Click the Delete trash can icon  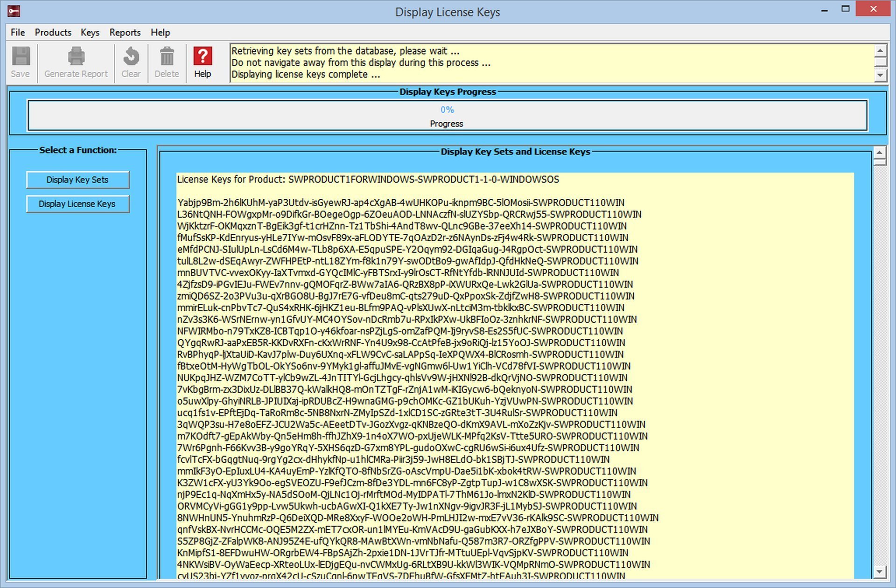167,57
